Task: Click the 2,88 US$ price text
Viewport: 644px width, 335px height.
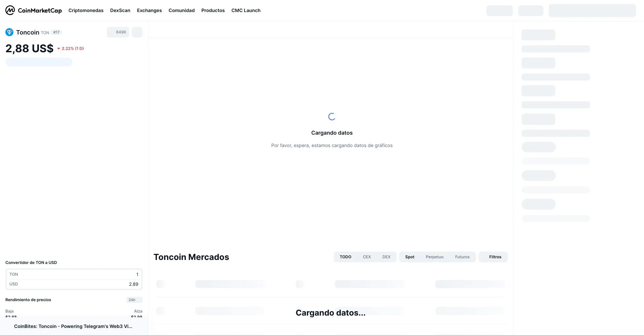Action: point(30,49)
